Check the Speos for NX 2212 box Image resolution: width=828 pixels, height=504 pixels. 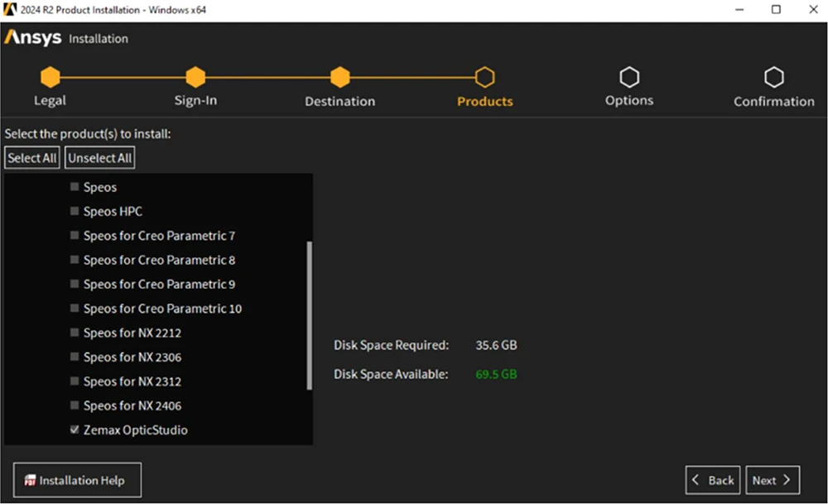(x=75, y=333)
